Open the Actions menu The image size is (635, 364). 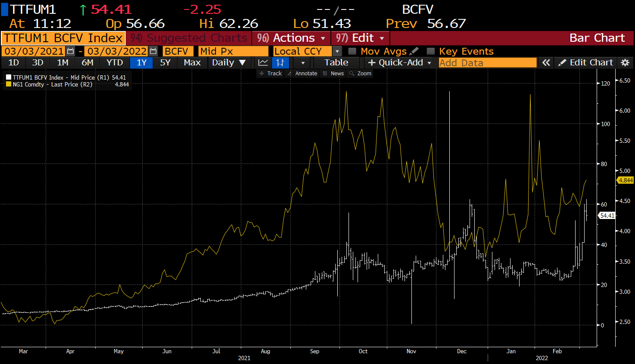coord(291,38)
